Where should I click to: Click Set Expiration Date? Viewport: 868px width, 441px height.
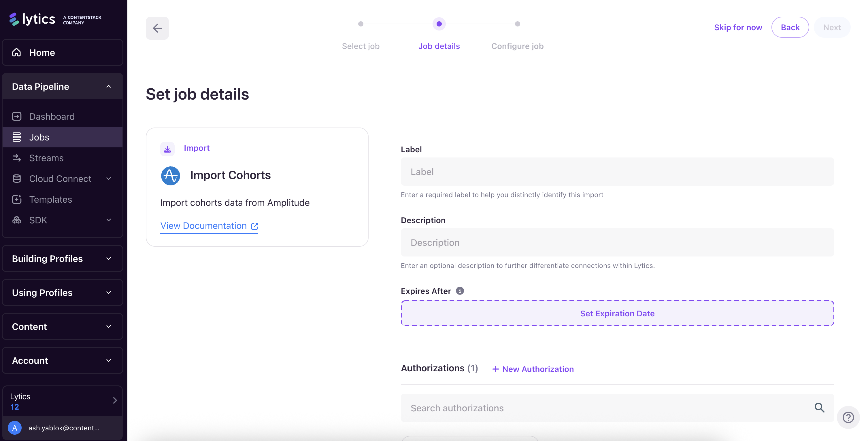[617, 313]
